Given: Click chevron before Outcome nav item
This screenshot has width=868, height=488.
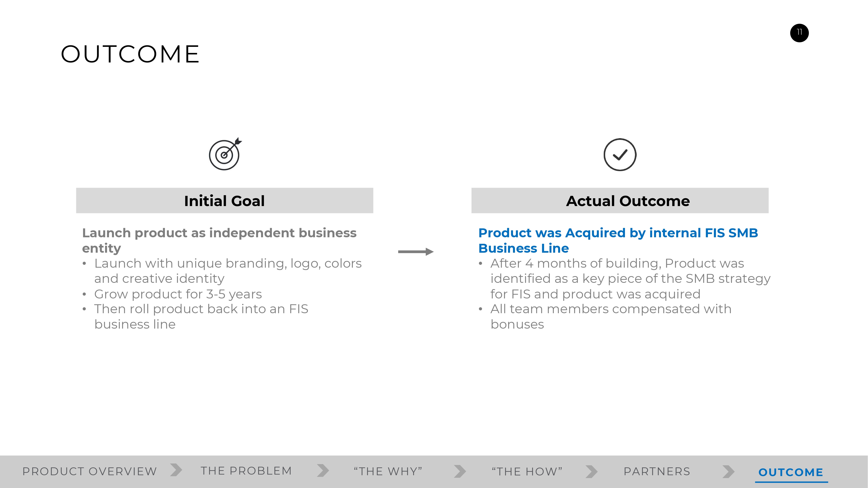Looking at the screenshot, I should click(x=728, y=472).
